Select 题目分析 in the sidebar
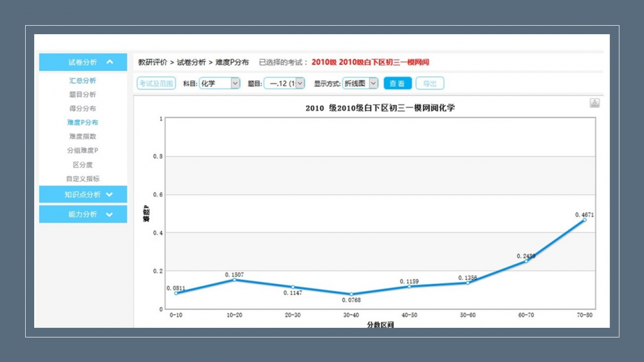Viewport: 644px width, 362px height. point(83,95)
